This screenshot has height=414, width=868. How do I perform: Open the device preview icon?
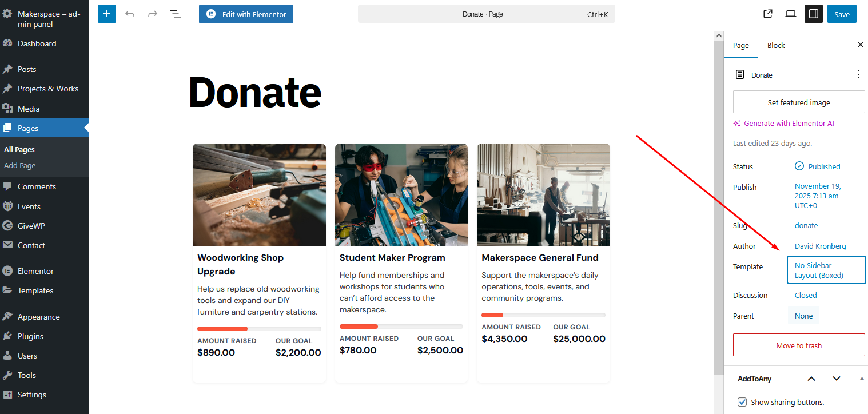(x=791, y=14)
